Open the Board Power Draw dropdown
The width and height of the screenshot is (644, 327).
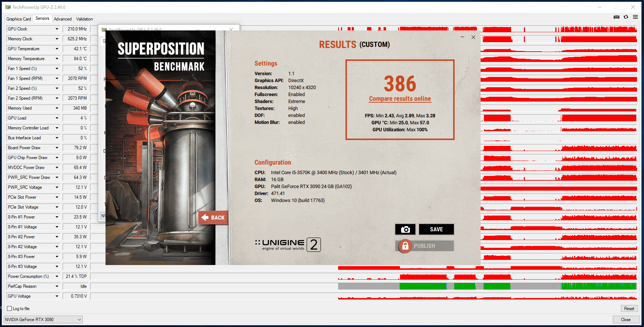point(57,148)
